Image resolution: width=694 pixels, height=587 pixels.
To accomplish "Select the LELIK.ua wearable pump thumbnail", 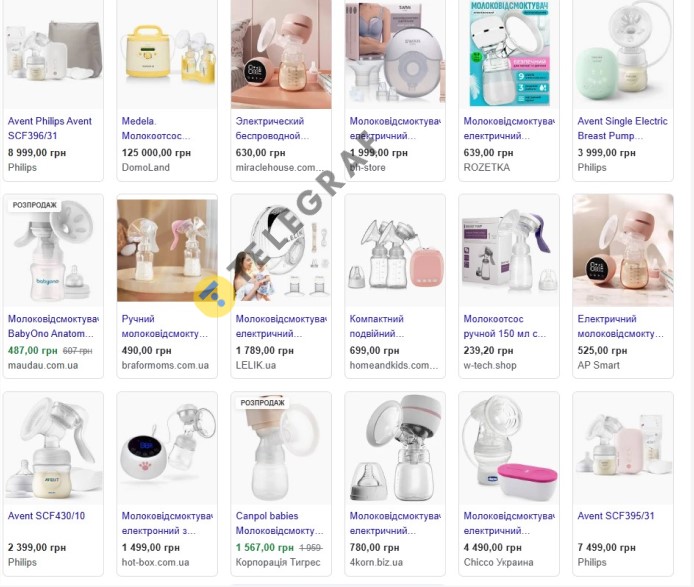I will [281, 251].
